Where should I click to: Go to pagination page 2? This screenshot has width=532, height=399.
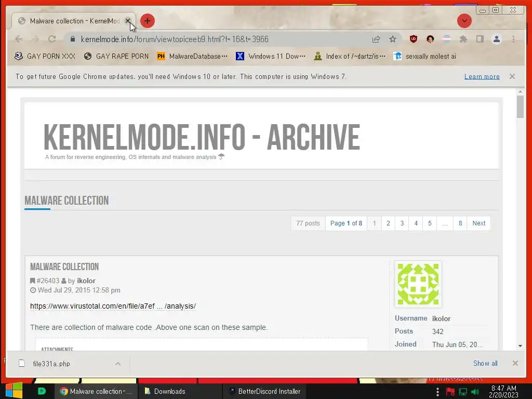click(388, 223)
